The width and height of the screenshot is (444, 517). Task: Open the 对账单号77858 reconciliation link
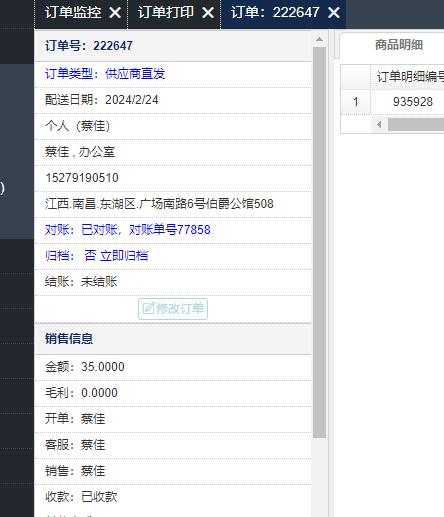[x=170, y=230]
